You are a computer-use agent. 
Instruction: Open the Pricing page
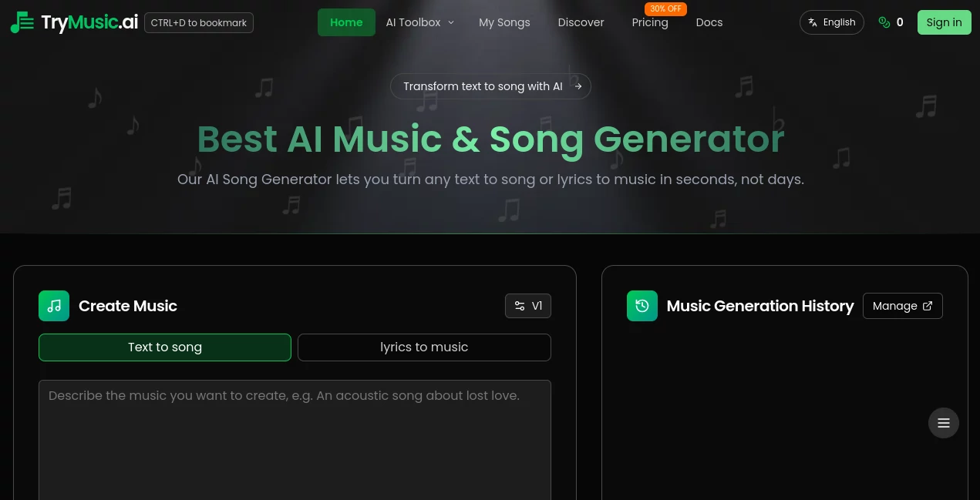pos(650,22)
